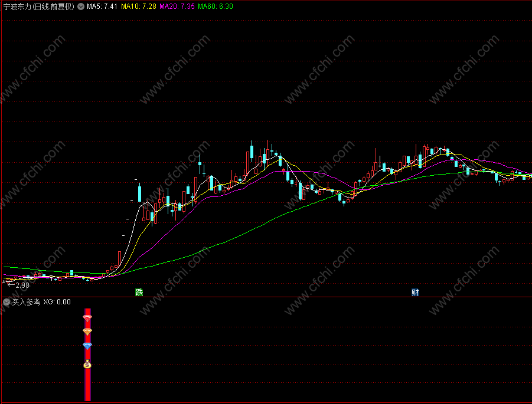The width and height of the screenshot is (532, 404).
Task: Click the blue diamond signal icon
Action: pyautogui.click(x=87, y=346)
